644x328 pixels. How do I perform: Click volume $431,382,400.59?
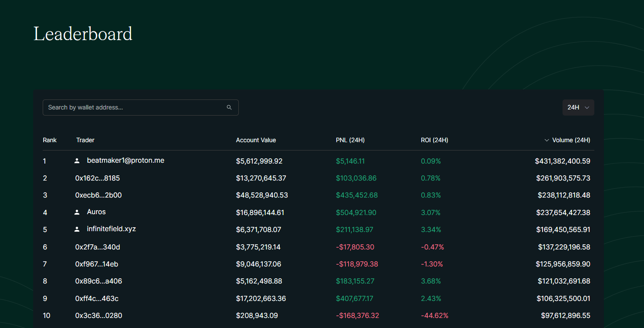pyautogui.click(x=563, y=161)
